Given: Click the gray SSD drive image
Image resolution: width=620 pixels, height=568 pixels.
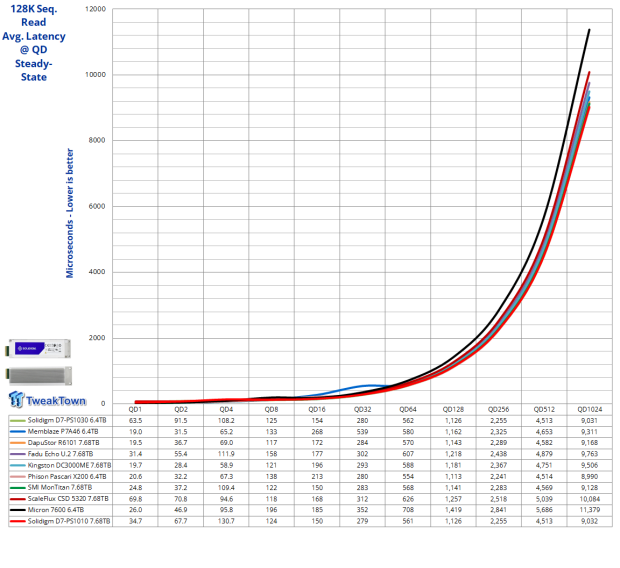Looking at the screenshot, I should coord(38,376).
